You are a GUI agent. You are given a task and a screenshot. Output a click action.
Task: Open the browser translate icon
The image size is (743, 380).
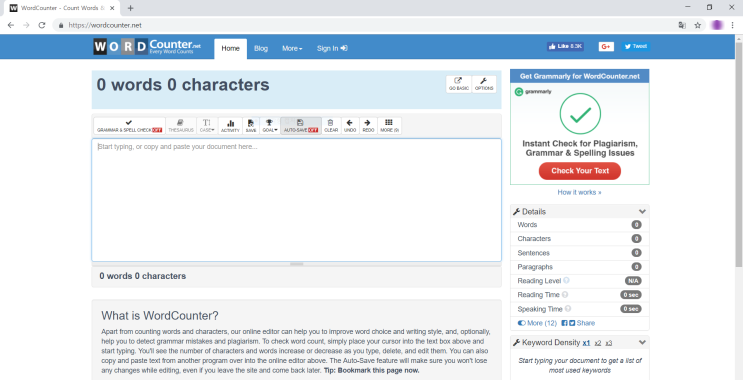click(x=682, y=25)
